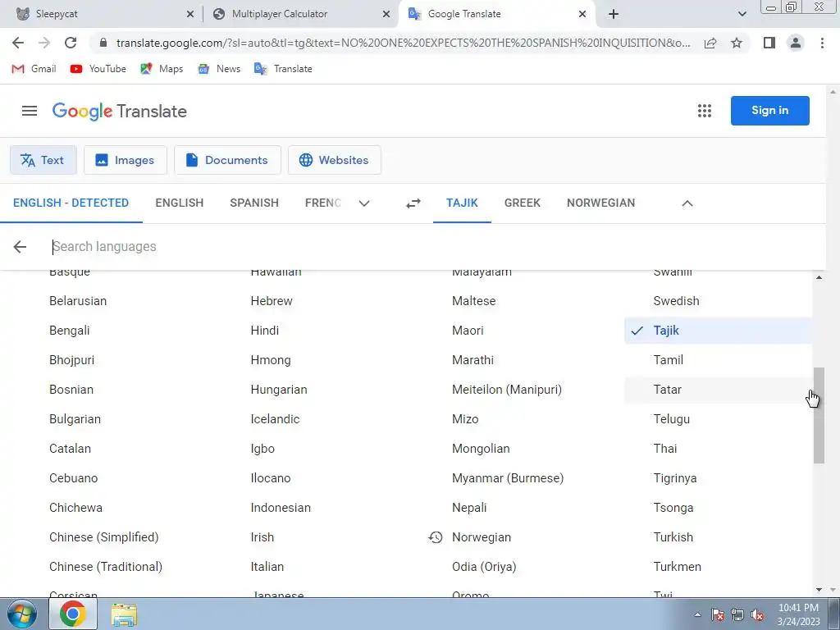Choose Swedish from the language list
Image resolution: width=840 pixels, height=630 pixels.
719,301
